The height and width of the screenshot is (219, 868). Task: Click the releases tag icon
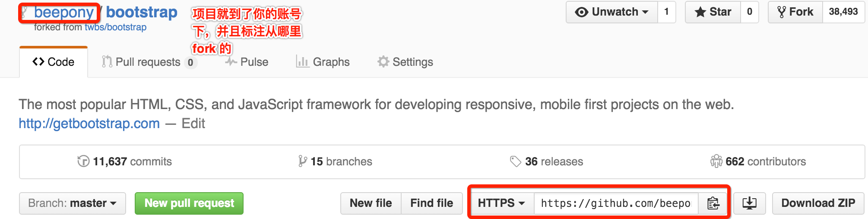[x=515, y=161]
